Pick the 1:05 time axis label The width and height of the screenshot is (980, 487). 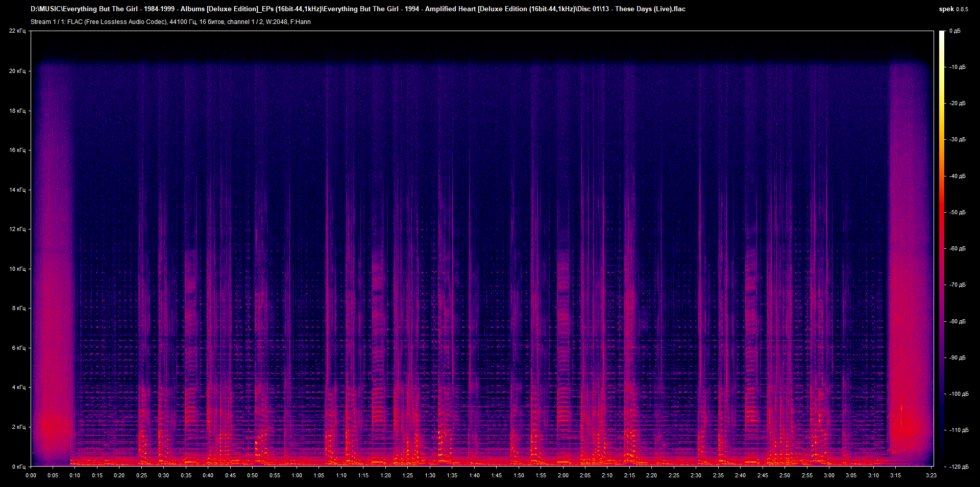[318, 475]
